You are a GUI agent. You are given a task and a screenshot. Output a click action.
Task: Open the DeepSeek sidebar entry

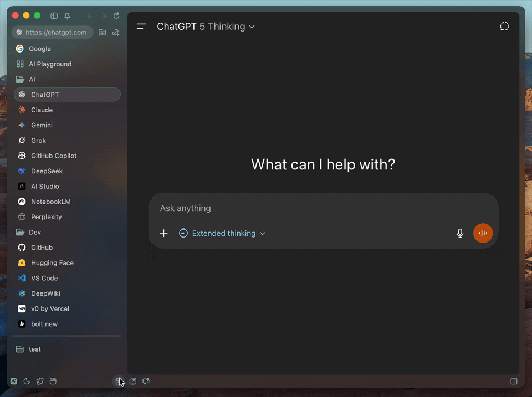pyautogui.click(x=67, y=171)
